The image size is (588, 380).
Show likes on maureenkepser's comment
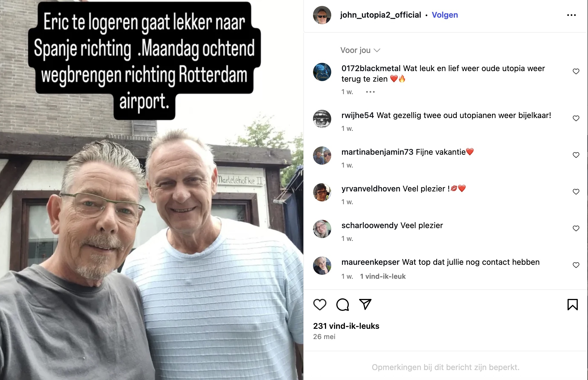pos(383,276)
